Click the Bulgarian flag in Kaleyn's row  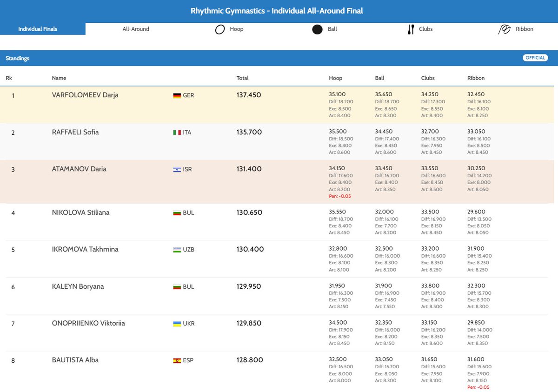(177, 287)
